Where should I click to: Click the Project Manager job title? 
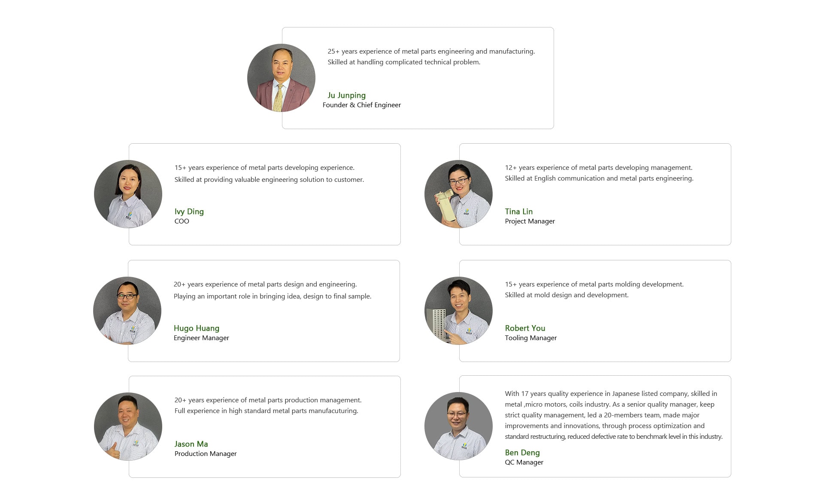[530, 221]
